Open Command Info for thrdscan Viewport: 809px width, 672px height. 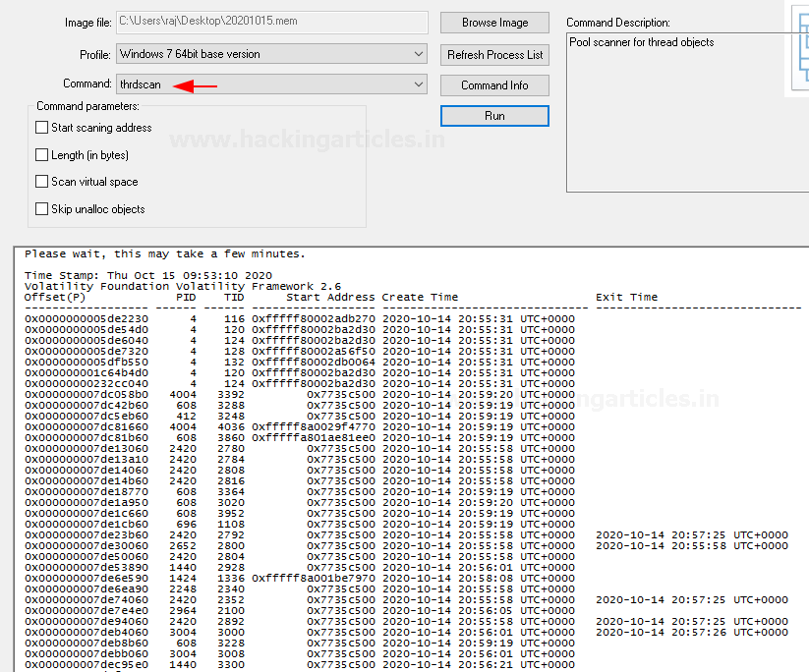pos(494,85)
